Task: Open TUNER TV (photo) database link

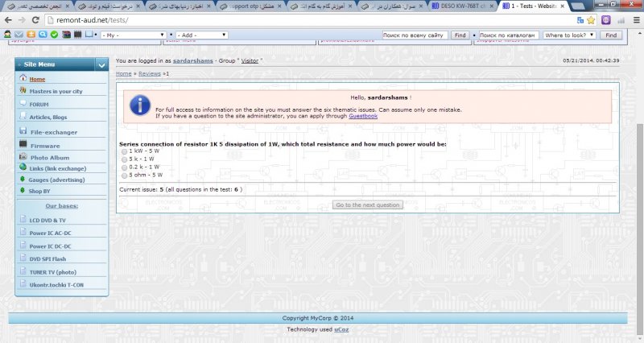Action: [53, 272]
